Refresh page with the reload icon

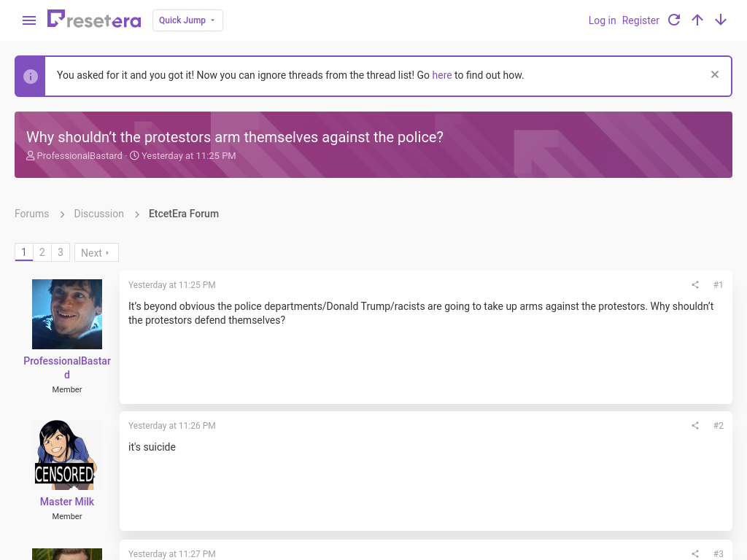[673, 20]
